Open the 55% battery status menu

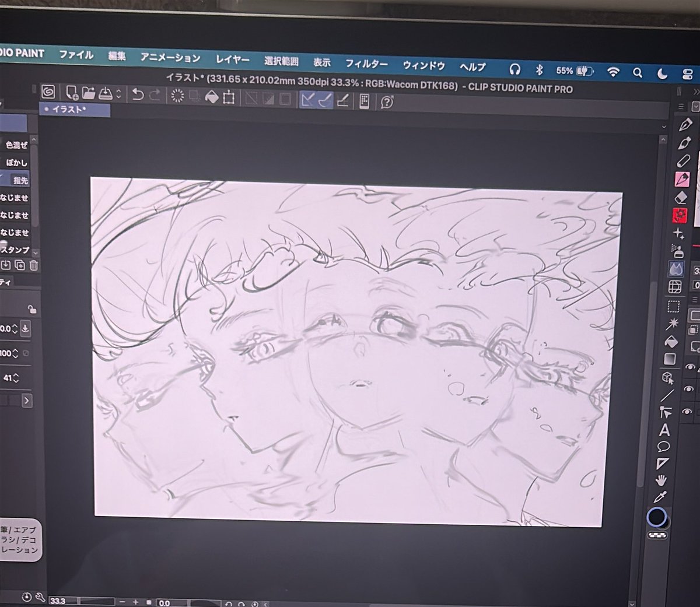(574, 71)
